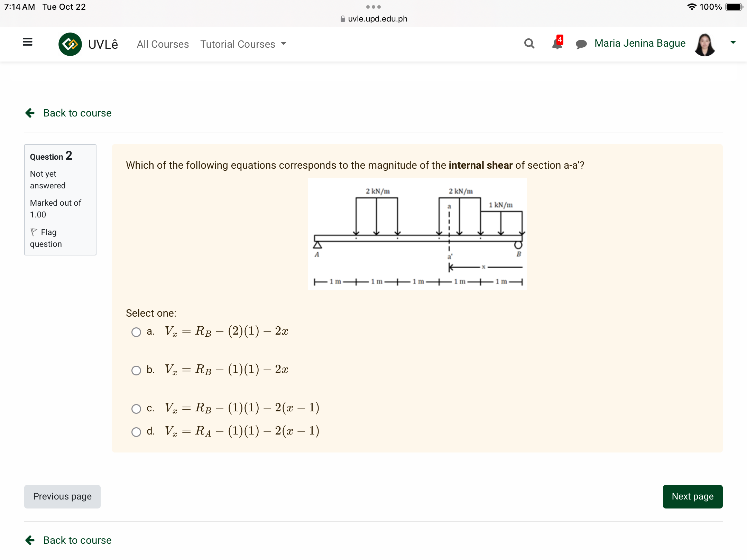Click the UVLê home icon
This screenshot has height=560, width=747.
pyautogui.click(x=71, y=44)
